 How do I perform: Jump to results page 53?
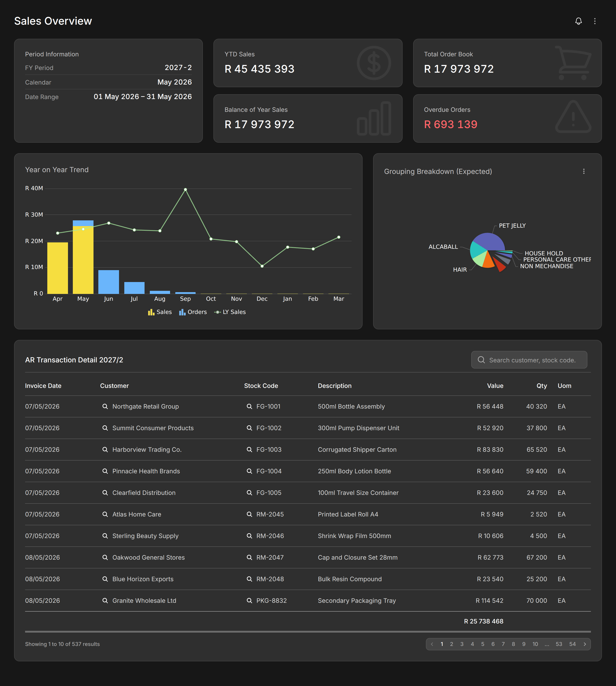tap(559, 644)
